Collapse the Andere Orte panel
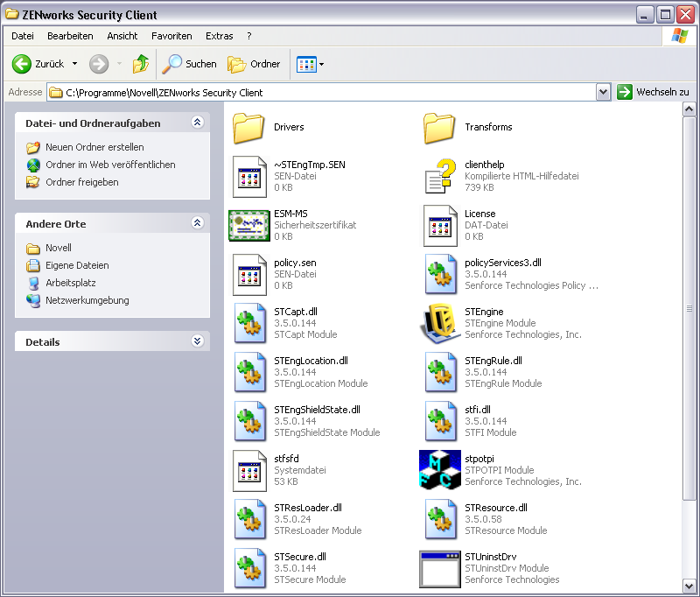This screenshot has width=700, height=597. 197,224
